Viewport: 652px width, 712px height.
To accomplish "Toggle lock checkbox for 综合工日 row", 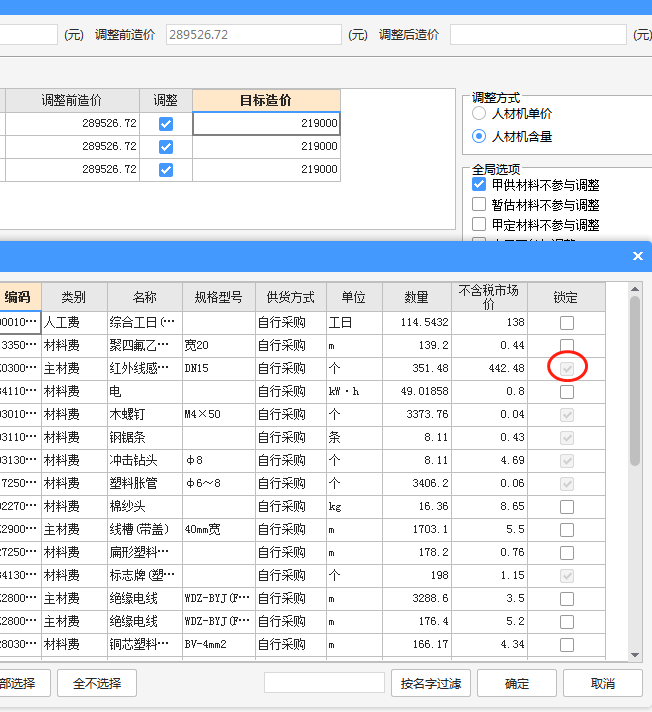I will pos(567,323).
